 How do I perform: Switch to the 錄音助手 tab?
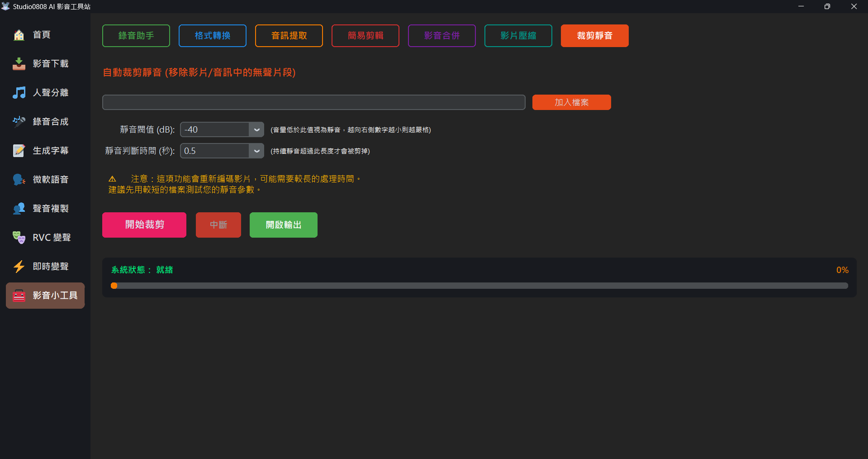pyautogui.click(x=136, y=36)
